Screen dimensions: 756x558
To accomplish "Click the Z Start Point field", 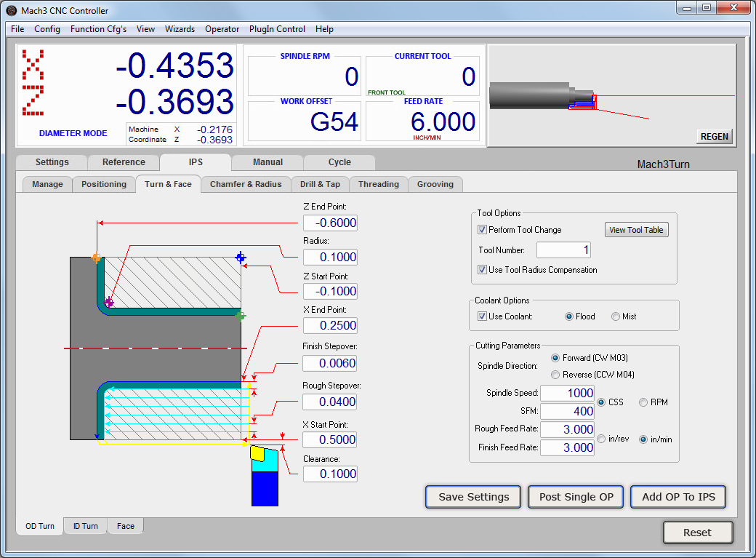I will [x=330, y=292].
